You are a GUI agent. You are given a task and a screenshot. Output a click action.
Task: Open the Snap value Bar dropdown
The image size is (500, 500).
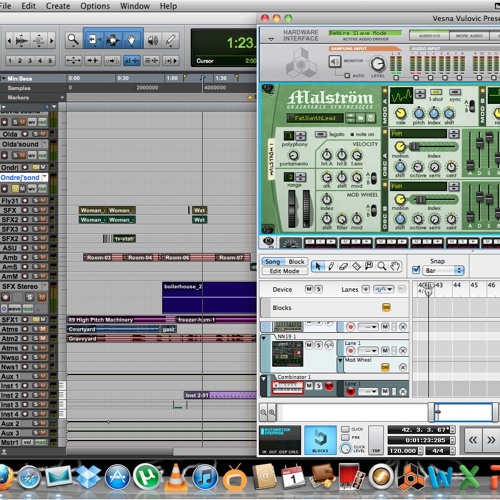pos(443,270)
